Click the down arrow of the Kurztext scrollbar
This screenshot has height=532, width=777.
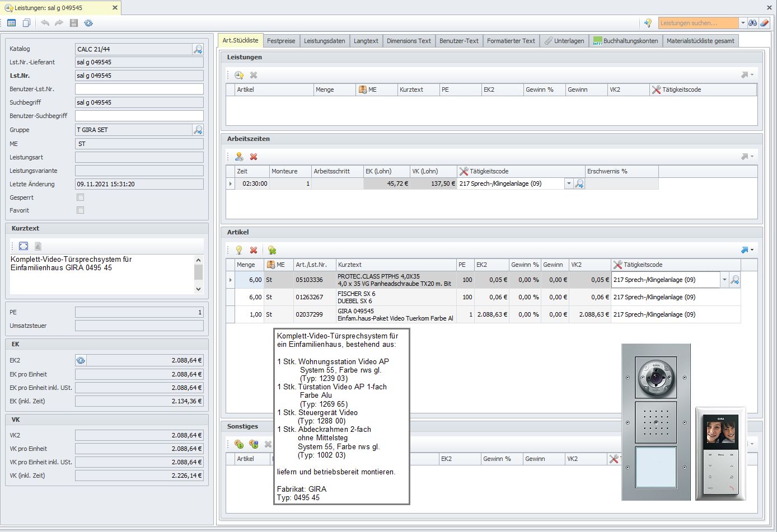point(198,289)
